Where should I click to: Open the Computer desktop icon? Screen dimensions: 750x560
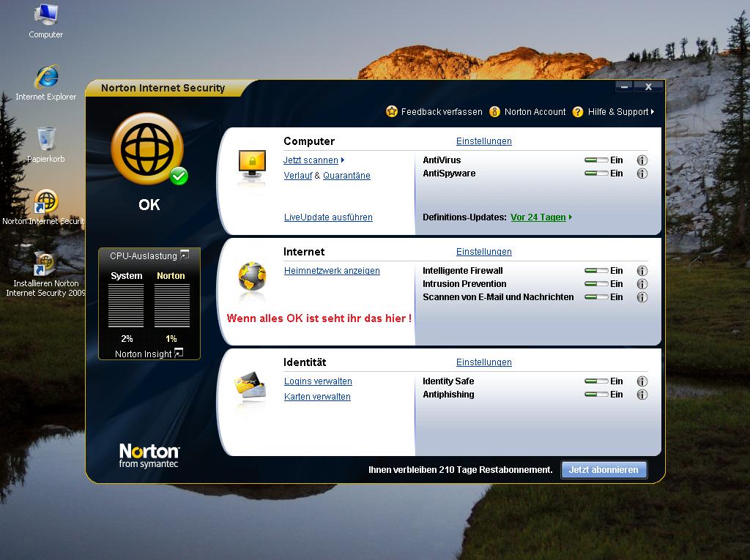coord(46,21)
